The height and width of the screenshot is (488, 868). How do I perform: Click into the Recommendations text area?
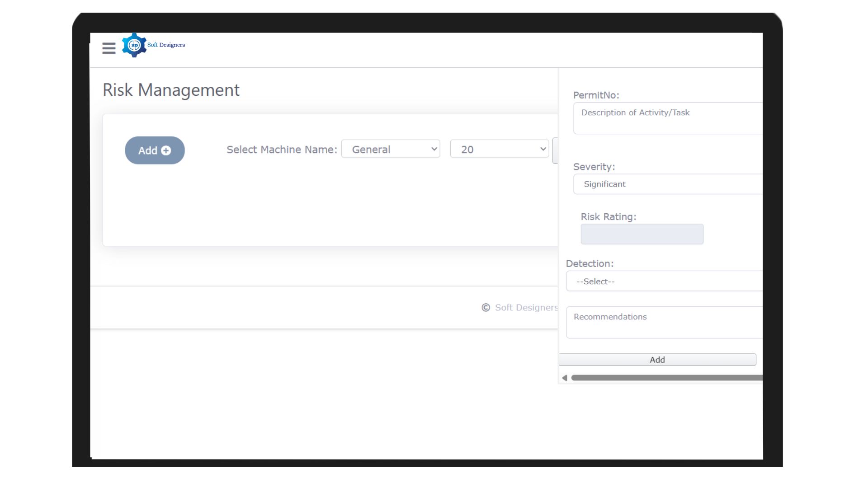tap(664, 323)
